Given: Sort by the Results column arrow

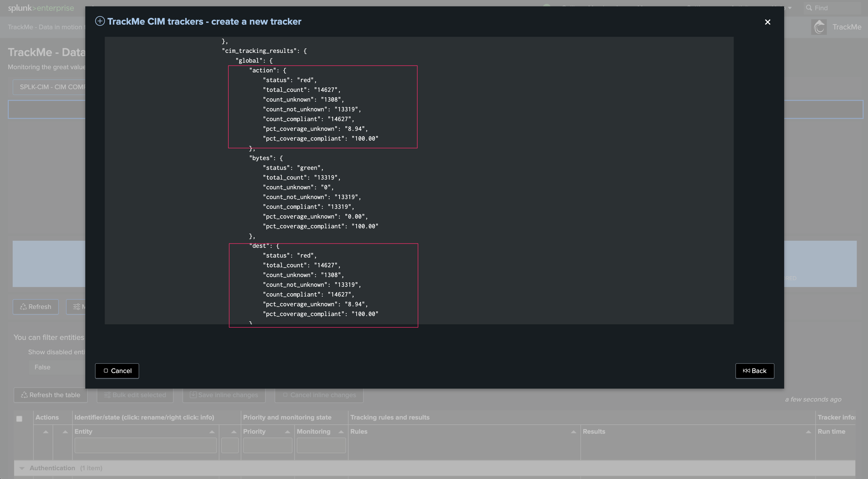Looking at the screenshot, I should 808,431.
